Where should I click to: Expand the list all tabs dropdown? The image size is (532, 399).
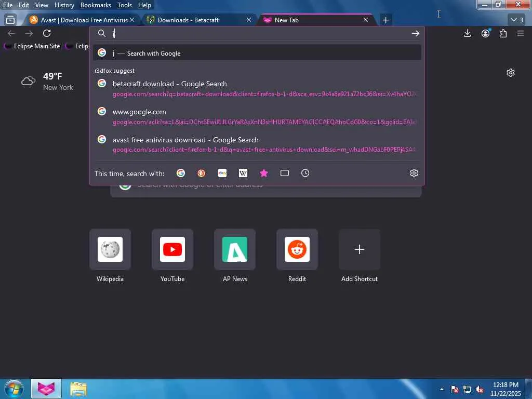[x=517, y=20]
